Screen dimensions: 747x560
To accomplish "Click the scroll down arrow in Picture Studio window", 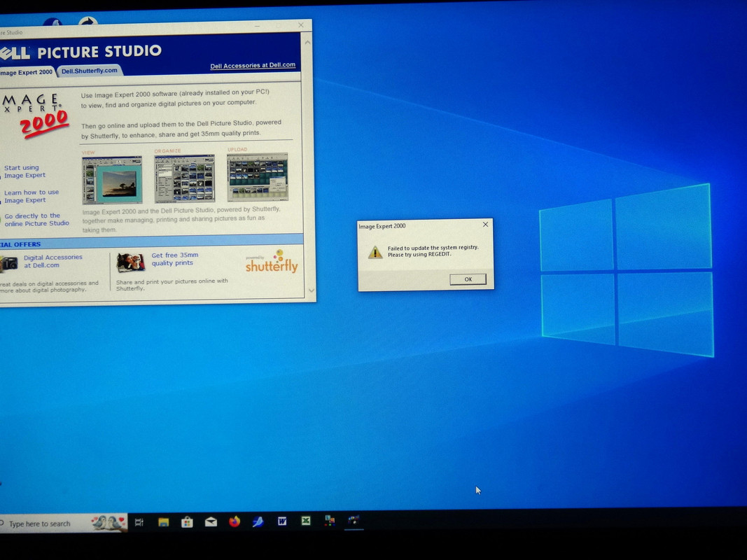I will (311, 290).
